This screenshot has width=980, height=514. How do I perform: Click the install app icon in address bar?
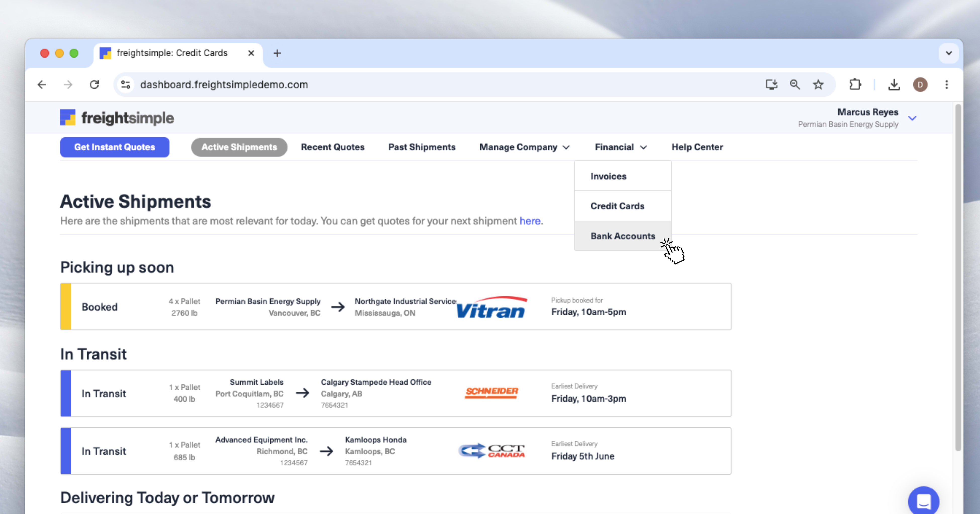(x=771, y=84)
